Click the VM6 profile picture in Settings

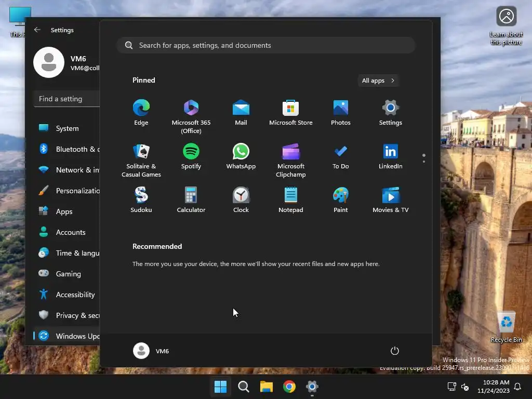[x=49, y=62]
